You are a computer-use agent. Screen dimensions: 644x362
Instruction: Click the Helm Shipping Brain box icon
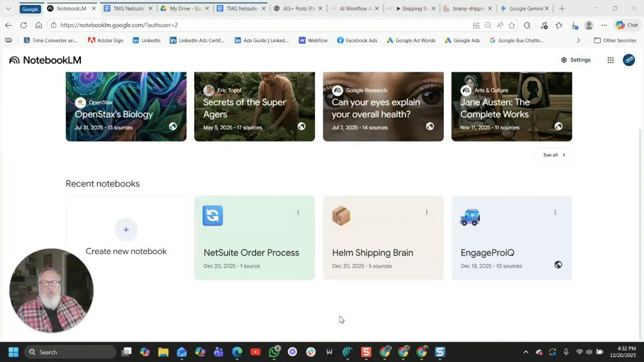point(341,216)
